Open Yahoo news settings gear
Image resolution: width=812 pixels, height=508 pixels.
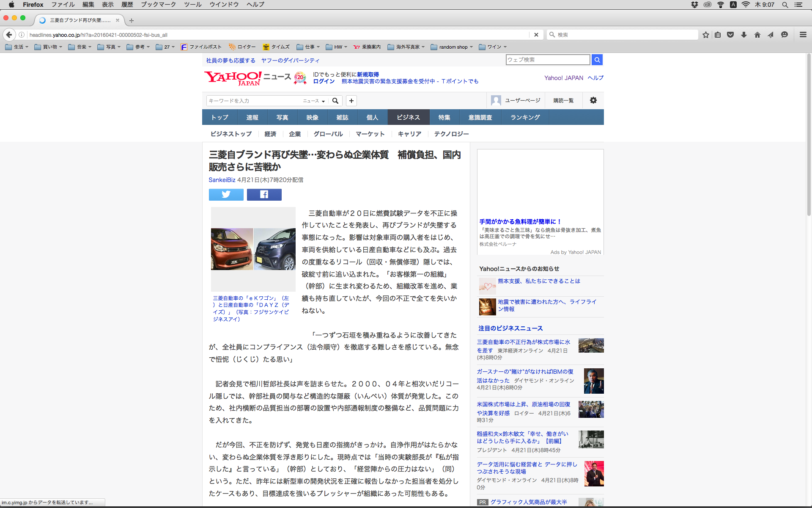pyautogui.click(x=593, y=100)
